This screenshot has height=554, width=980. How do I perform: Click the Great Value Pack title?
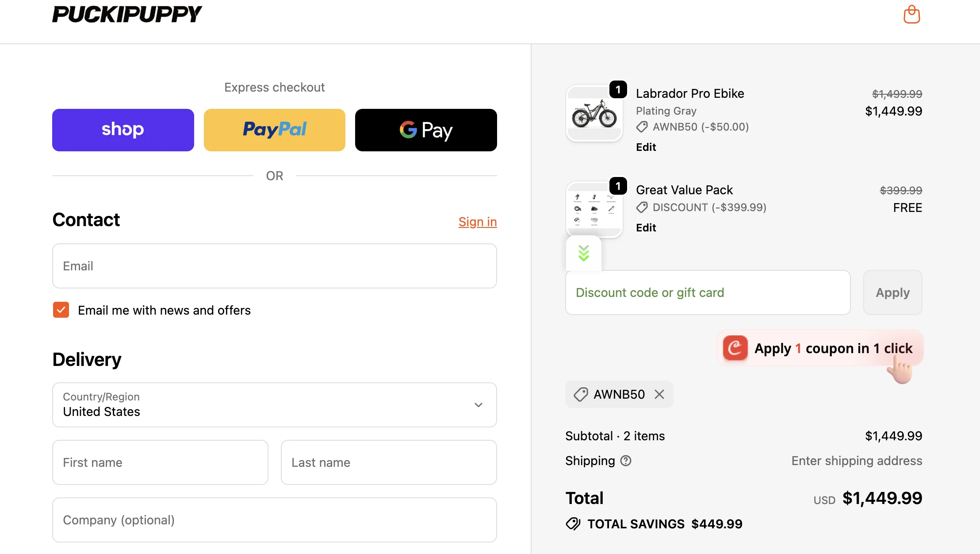684,190
